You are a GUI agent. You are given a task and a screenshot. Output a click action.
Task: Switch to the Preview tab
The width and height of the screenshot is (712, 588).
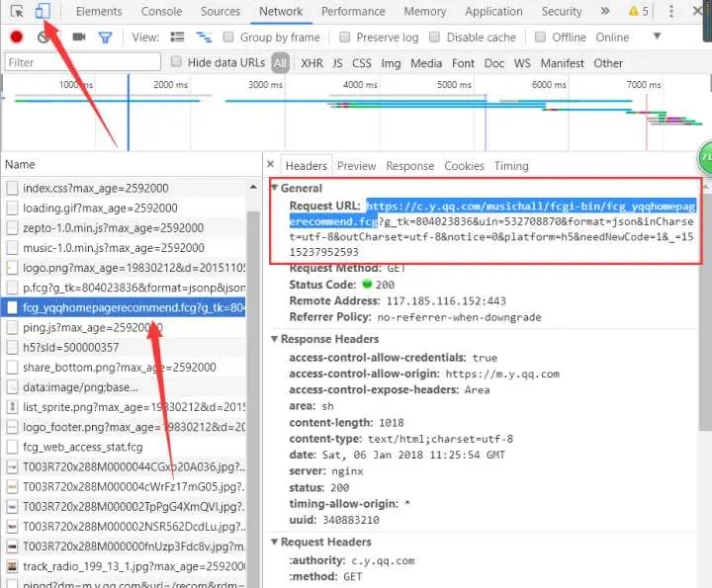point(356,166)
